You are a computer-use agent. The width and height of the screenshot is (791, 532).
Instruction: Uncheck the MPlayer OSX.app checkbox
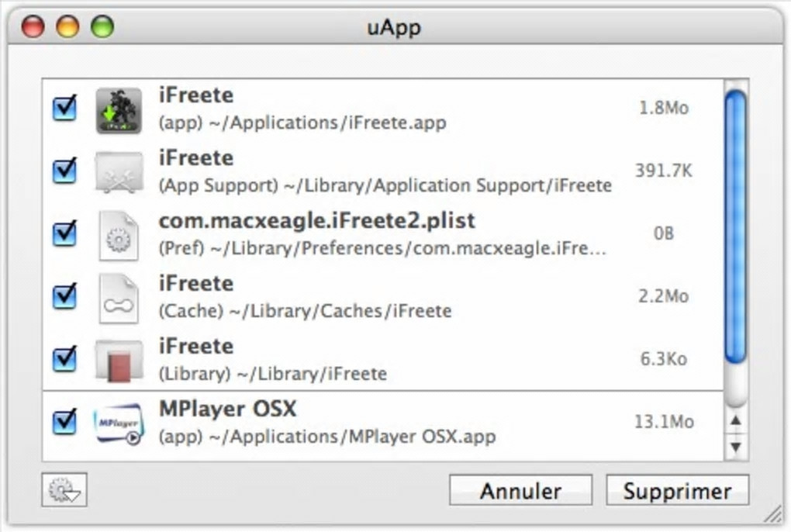65,422
